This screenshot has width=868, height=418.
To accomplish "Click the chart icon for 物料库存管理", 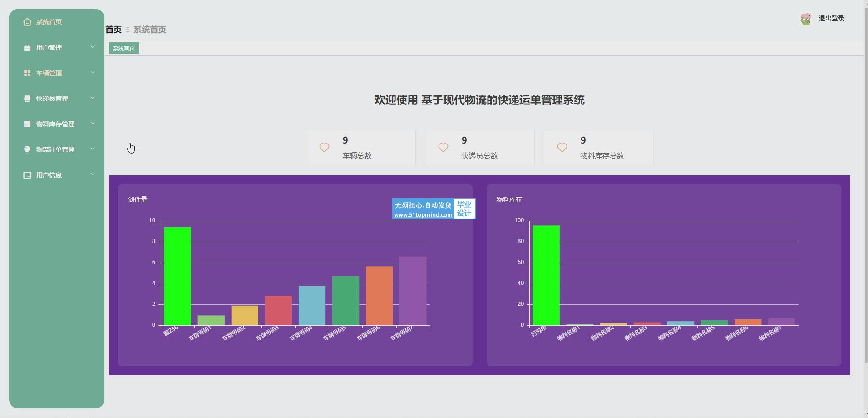I will (x=27, y=124).
